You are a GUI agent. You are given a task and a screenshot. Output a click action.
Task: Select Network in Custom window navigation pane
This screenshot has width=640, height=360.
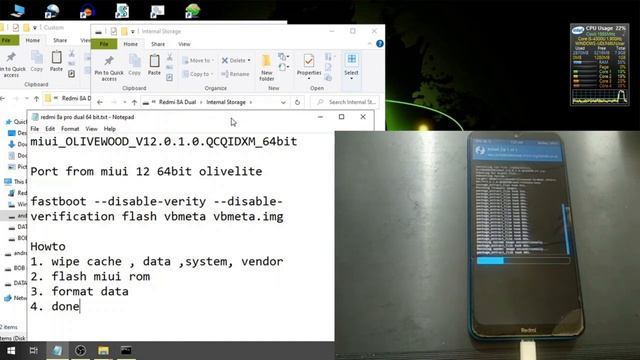coord(16,298)
